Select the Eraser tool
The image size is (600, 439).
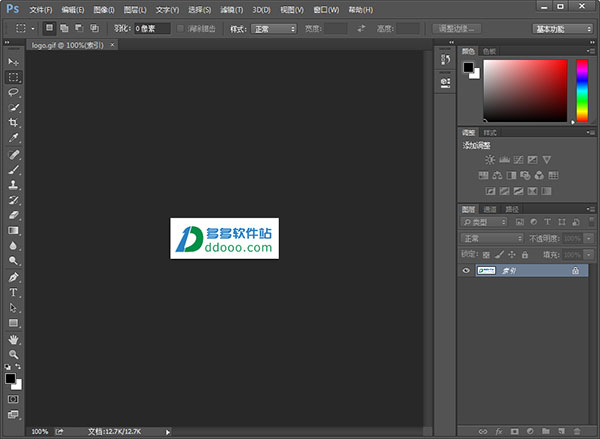point(13,215)
